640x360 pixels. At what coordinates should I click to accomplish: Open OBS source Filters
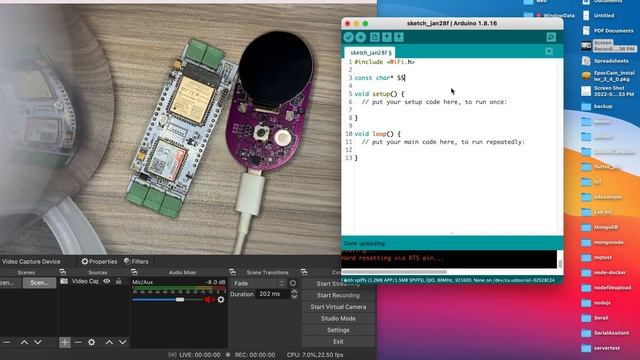pyautogui.click(x=136, y=261)
